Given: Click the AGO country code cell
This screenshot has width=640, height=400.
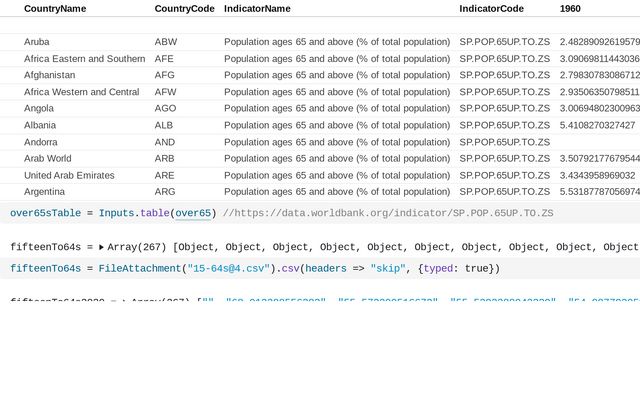Looking at the screenshot, I should click(x=165, y=108).
